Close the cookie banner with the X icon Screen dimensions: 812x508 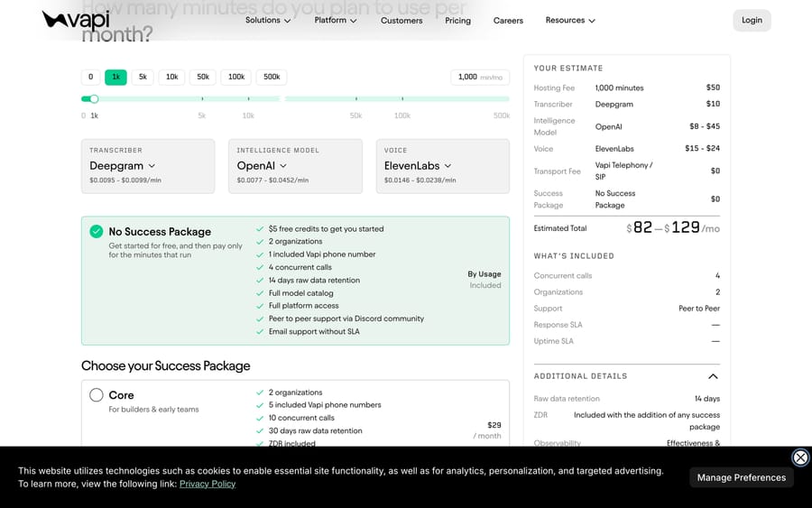coord(800,457)
